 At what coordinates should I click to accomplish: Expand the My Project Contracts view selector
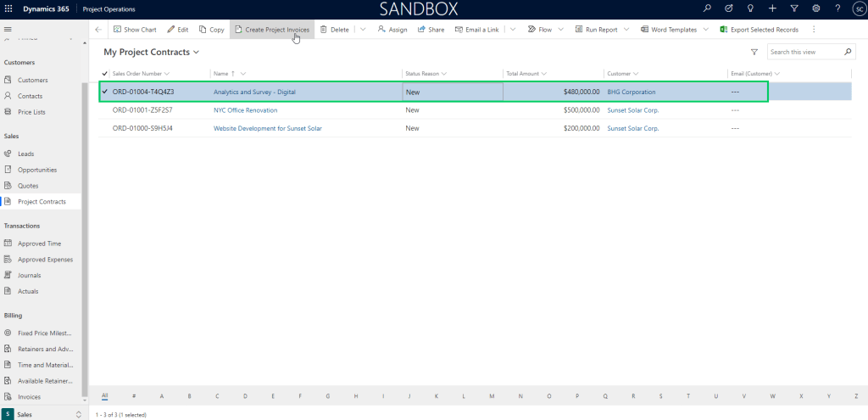[x=197, y=53]
